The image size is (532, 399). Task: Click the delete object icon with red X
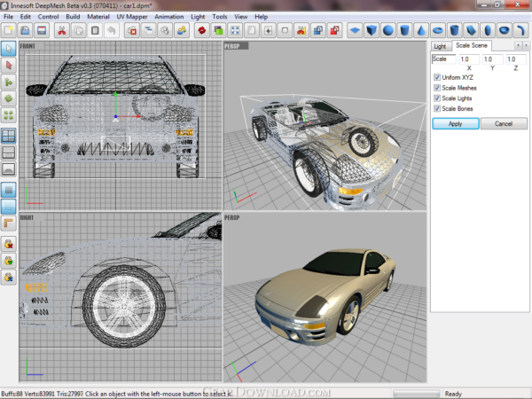[x=131, y=30]
